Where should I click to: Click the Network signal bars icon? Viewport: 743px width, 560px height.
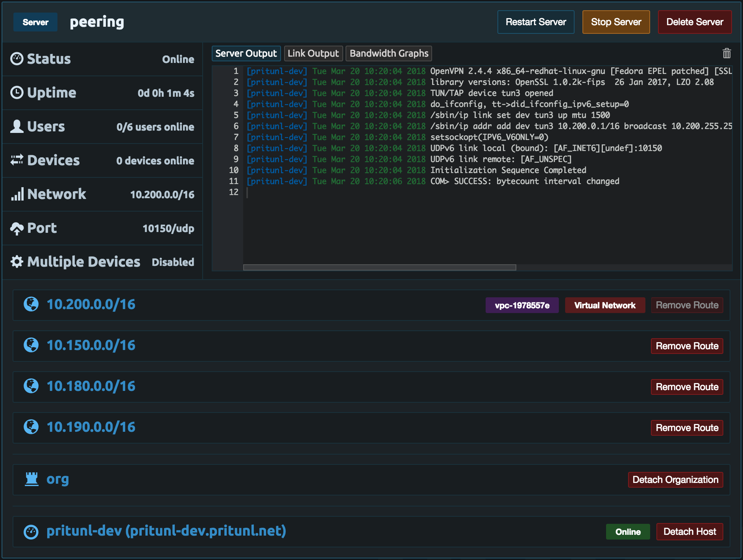(17, 194)
